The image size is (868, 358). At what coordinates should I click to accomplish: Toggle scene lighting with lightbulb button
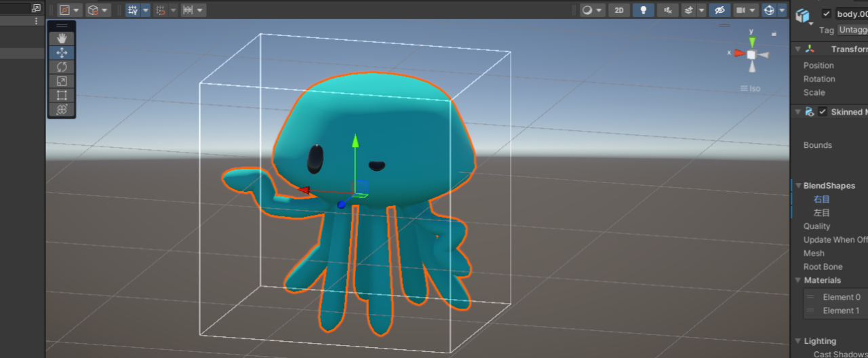[x=644, y=10]
